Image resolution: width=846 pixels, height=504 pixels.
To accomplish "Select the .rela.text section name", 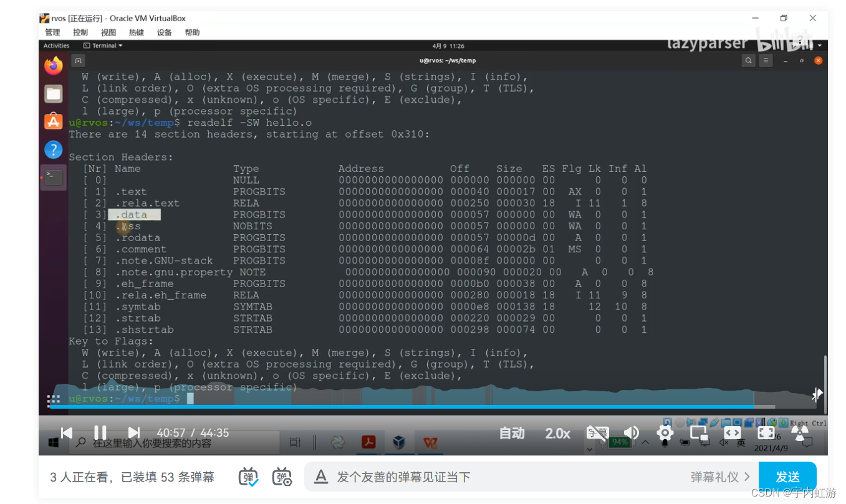I will point(148,203).
